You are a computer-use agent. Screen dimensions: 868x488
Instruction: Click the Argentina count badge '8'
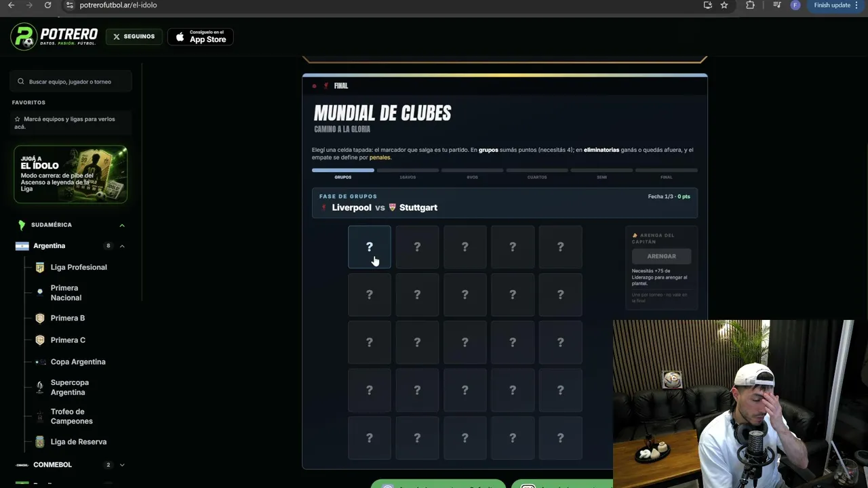coord(108,246)
